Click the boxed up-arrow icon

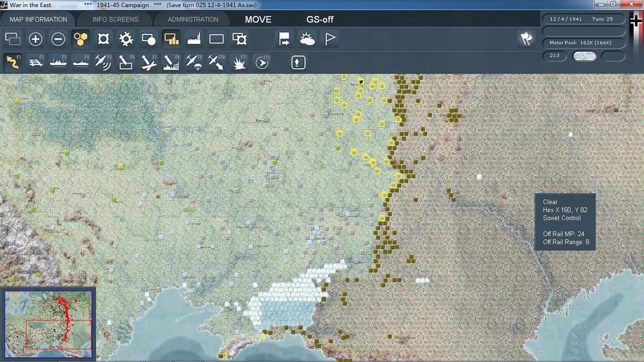click(298, 62)
